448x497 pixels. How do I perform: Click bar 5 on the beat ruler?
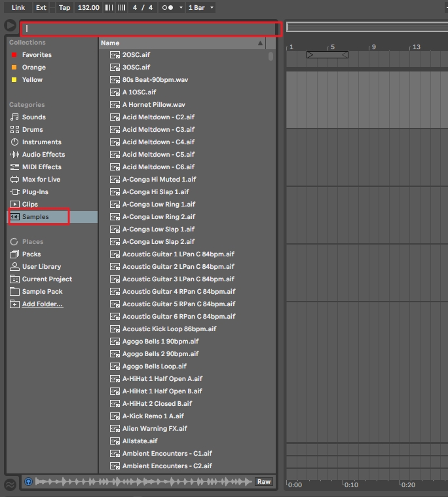pyautogui.click(x=333, y=47)
